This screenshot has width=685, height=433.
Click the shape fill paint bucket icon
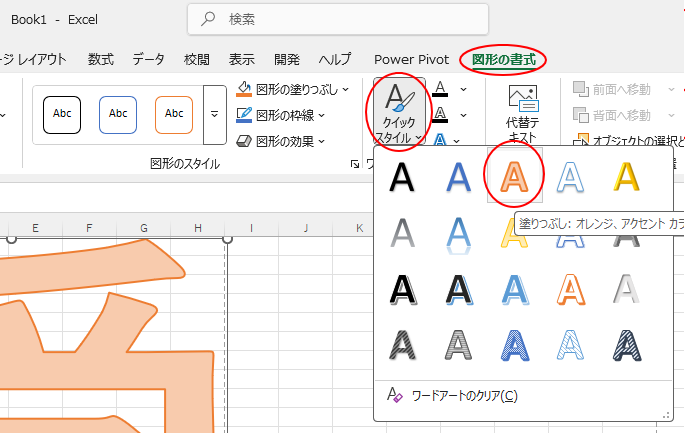coord(244,89)
